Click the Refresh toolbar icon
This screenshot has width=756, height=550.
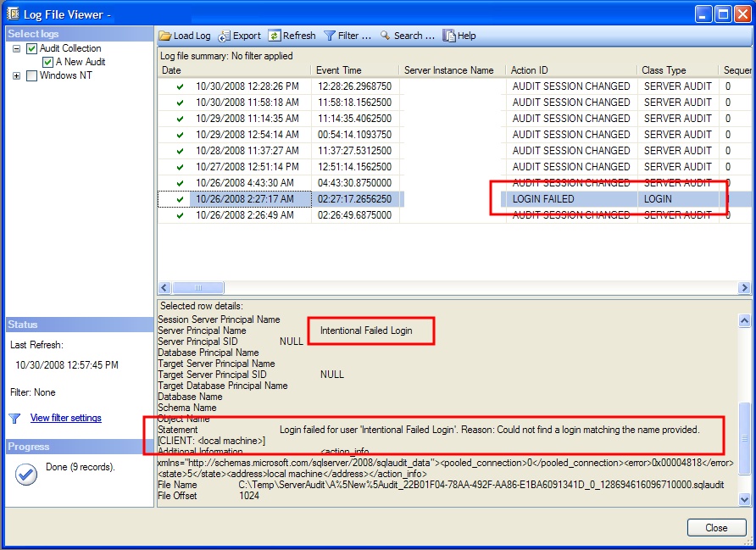coord(275,36)
